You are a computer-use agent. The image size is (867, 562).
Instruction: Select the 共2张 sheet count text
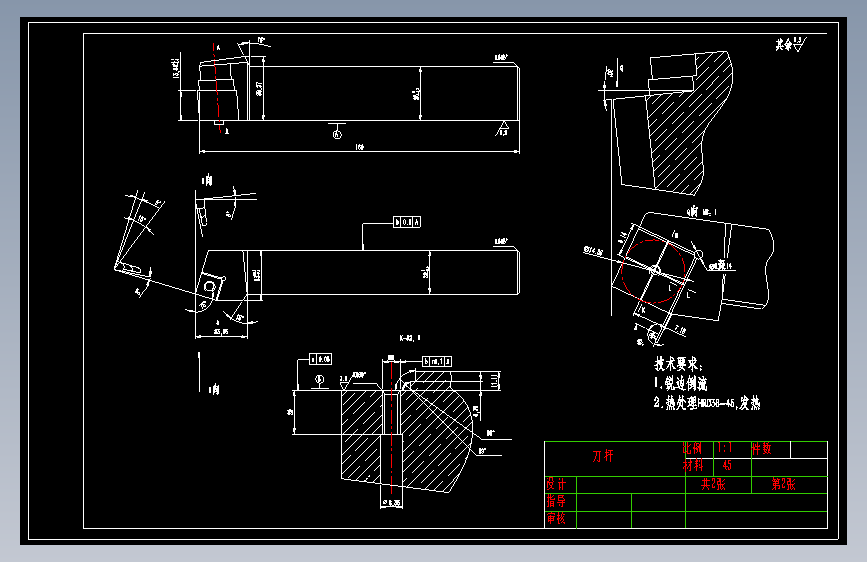click(713, 485)
